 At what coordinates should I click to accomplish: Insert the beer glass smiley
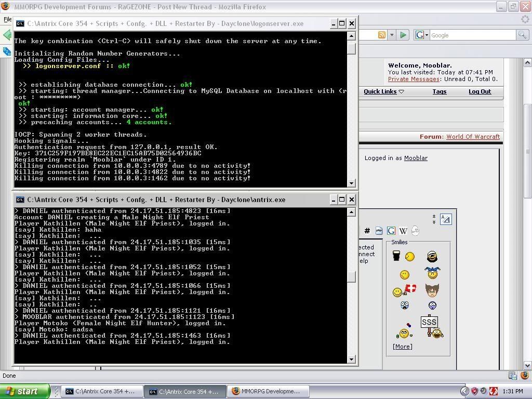tap(396, 256)
